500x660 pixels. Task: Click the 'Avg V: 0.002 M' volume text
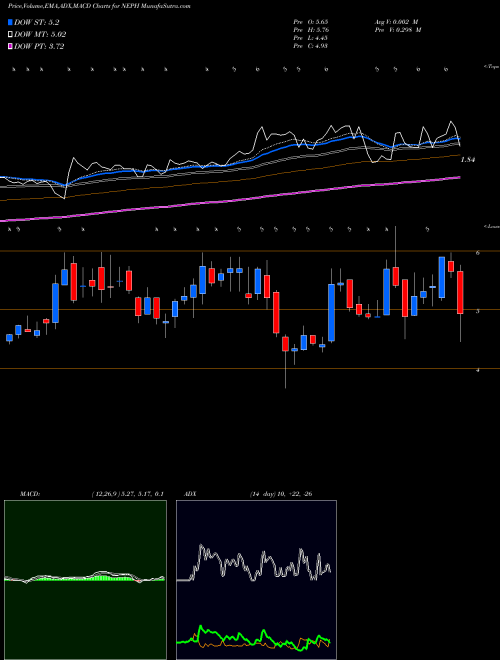396,22
